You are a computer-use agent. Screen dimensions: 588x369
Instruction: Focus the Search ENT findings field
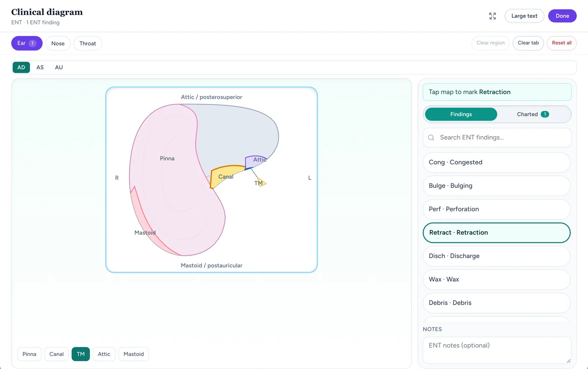point(497,137)
